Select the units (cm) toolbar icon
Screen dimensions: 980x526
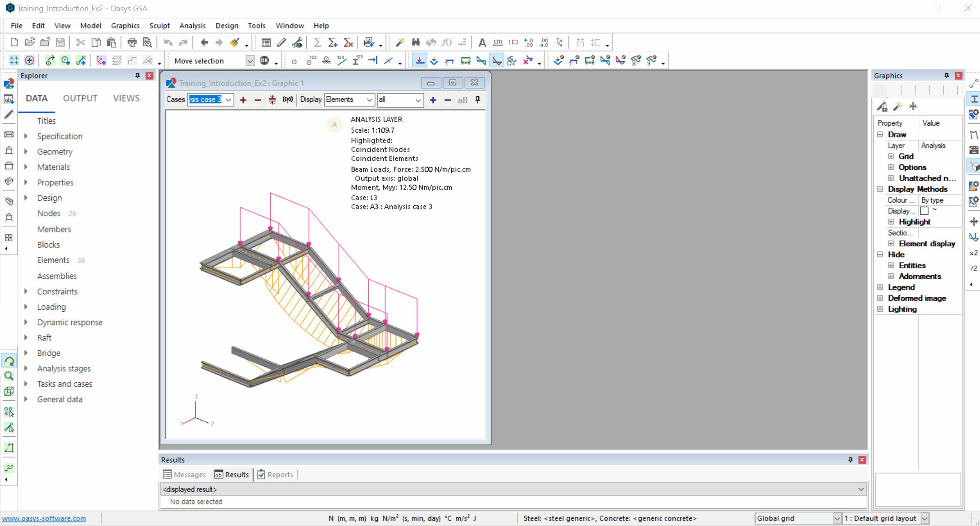(x=497, y=42)
